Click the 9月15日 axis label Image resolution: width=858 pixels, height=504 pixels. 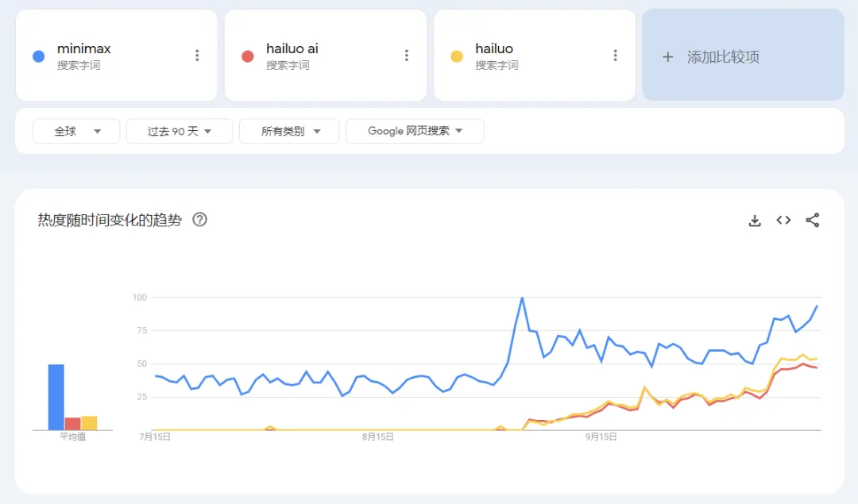601,437
